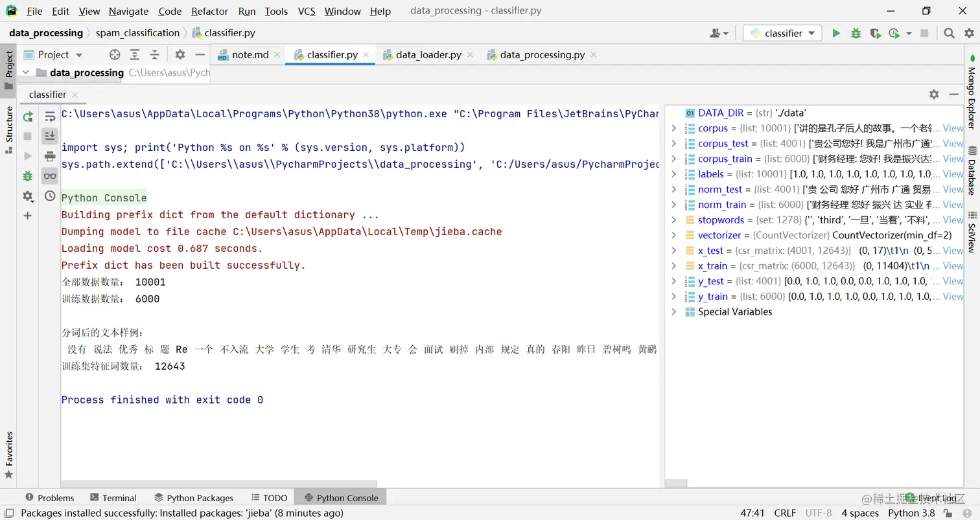The height and width of the screenshot is (520, 980).
Task: Minimize the Python Console tool window
Action: pos(953,94)
